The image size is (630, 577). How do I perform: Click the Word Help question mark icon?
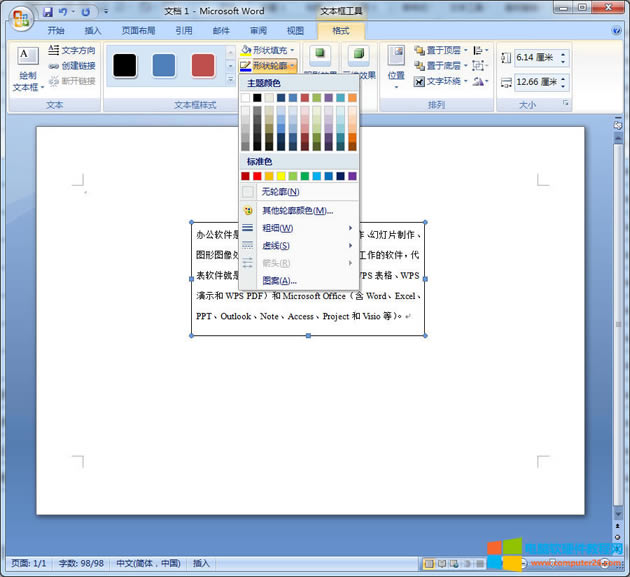(616, 31)
